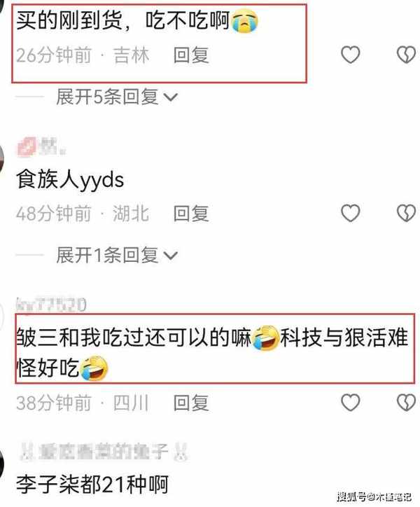Like the 食族人yyds comment from Hubei
The width and height of the screenshot is (420, 507).
pos(351,213)
